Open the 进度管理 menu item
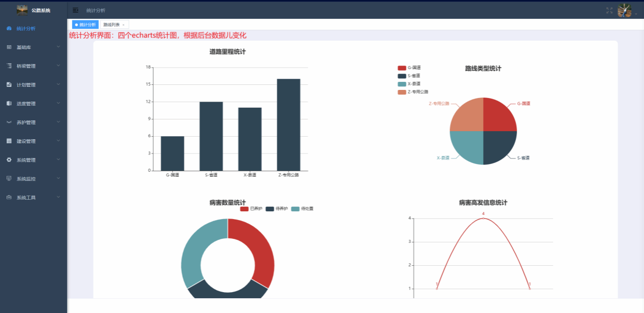The height and width of the screenshot is (313, 644). click(x=26, y=104)
